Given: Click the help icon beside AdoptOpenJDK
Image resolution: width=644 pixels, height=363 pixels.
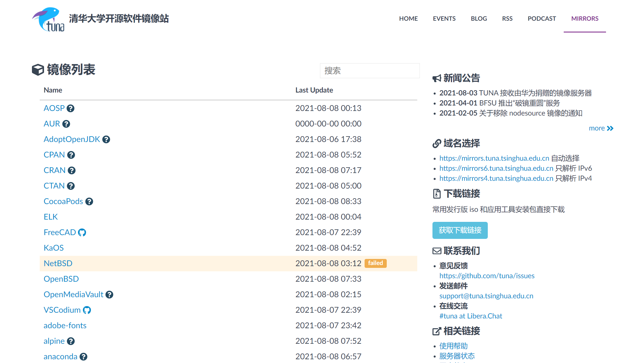Looking at the screenshot, I should pyautogui.click(x=106, y=139).
